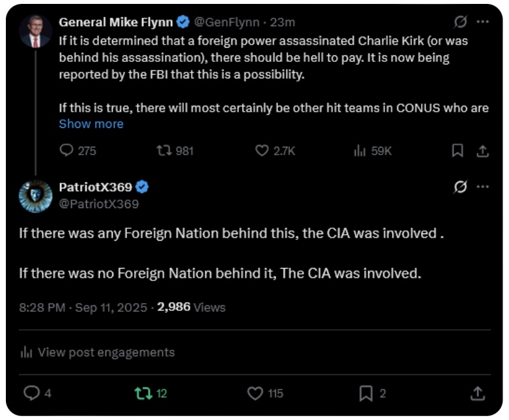Bookmark PatriotX369's post
Image resolution: width=509 pixels, height=420 pixels.
click(366, 393)
